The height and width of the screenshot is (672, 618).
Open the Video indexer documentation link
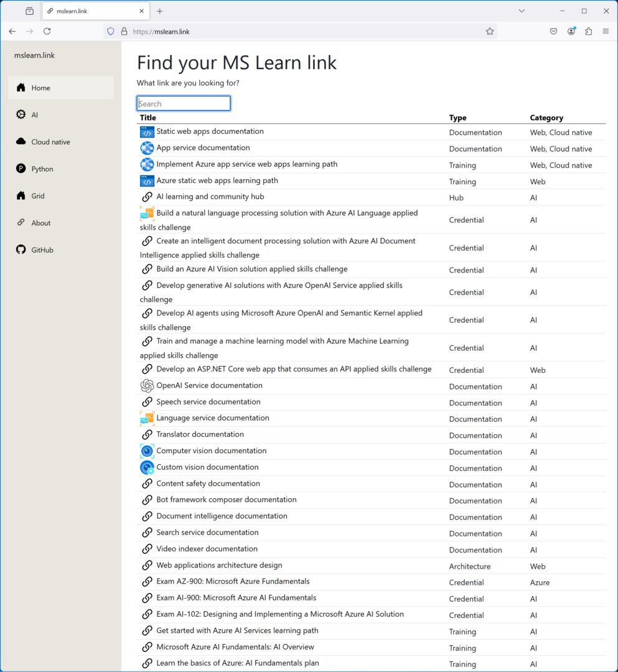(207, 549)
